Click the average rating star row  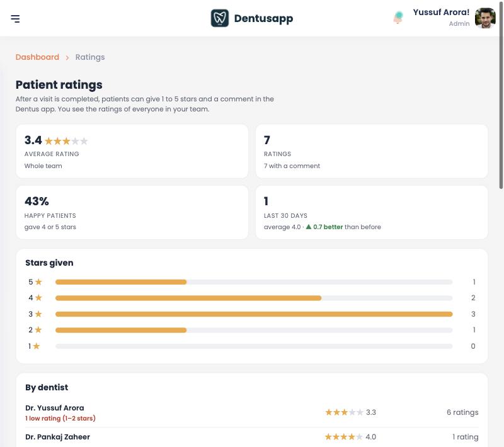tap(66, 141)
